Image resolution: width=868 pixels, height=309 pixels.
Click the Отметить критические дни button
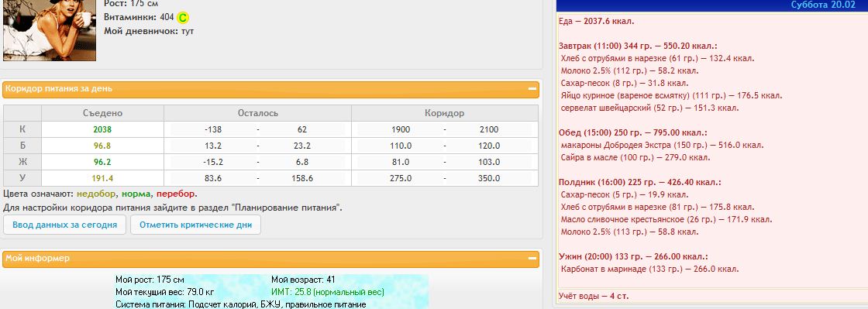pos(195,225)
